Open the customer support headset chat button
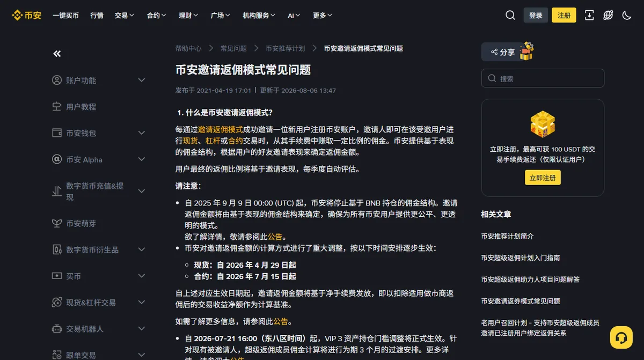The height and width of the screenshot is (360, 644). tap(621, 337)
